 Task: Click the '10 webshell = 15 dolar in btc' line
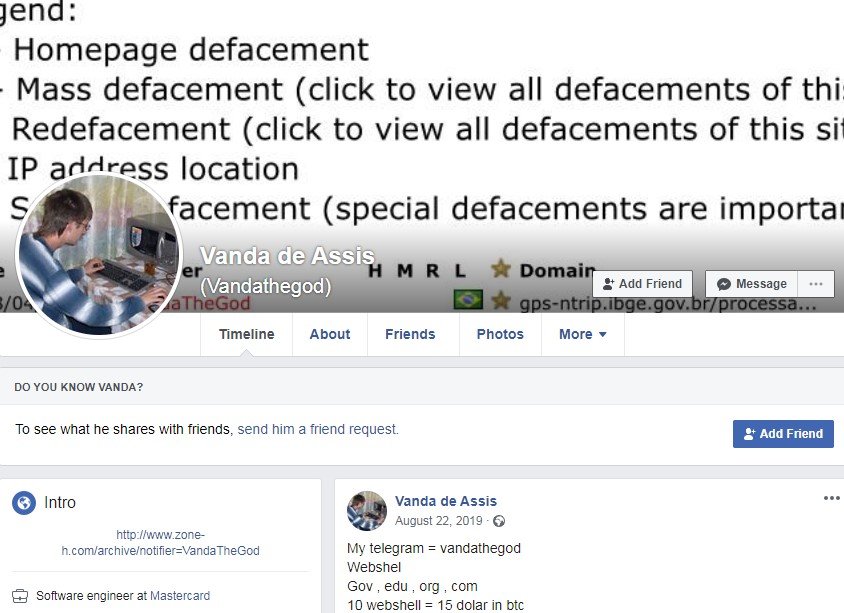(435, 605)
